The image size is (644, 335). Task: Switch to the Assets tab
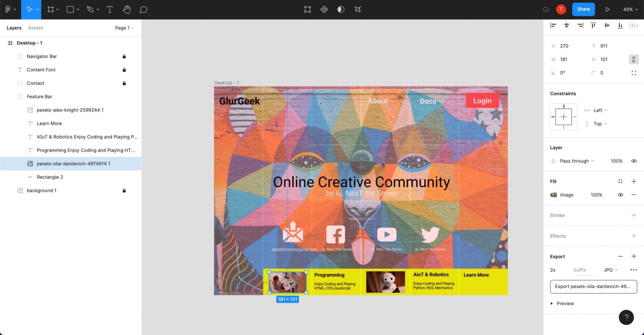(35, 28)
